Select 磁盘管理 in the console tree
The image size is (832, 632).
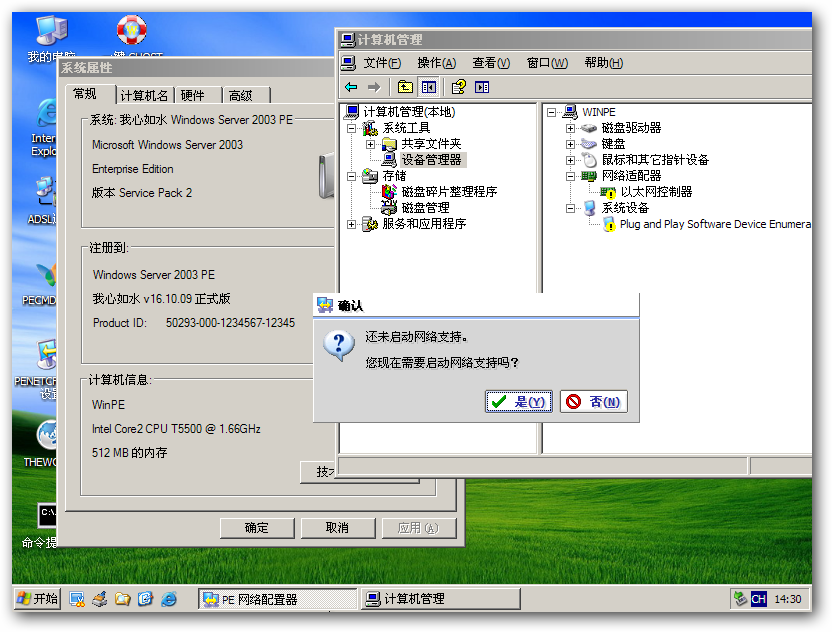tap(425, 208)
